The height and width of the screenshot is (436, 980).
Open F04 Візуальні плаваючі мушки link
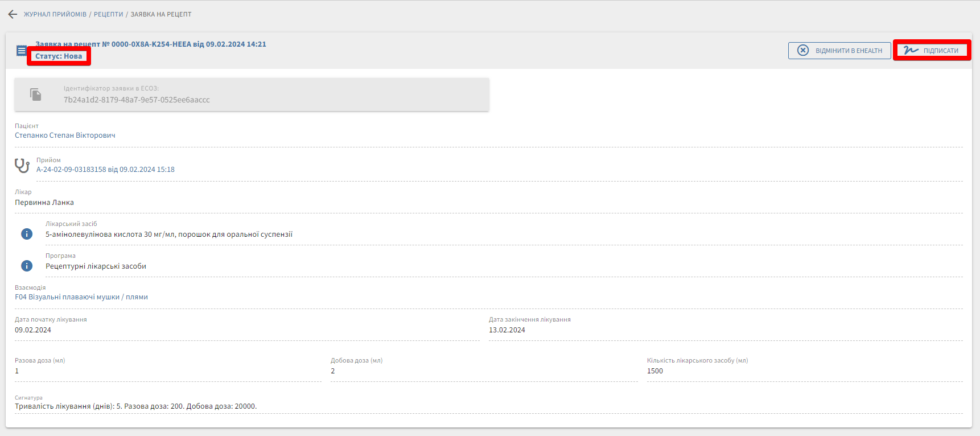click(x=81, y=297)
